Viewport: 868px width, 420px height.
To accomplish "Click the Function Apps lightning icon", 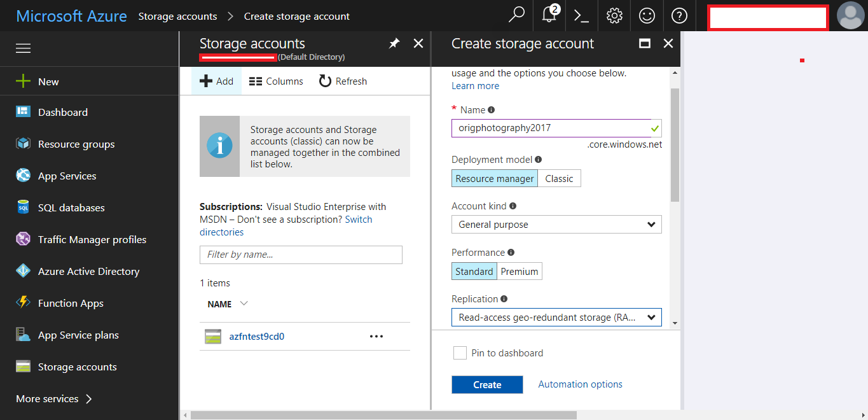I will tap(23, 303).
